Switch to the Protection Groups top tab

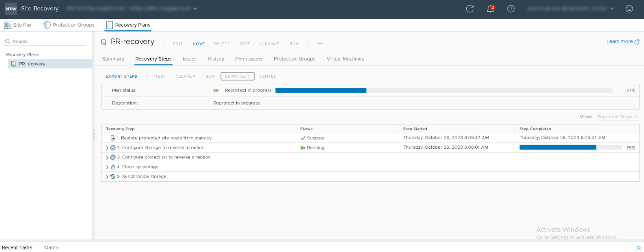pos(69,25)
